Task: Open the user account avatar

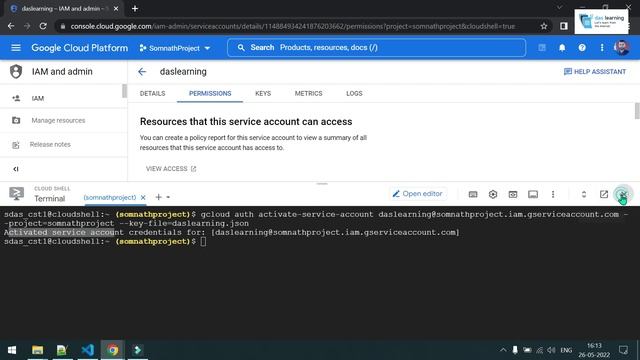Action: pyautogui.click(x=622, y=48)
